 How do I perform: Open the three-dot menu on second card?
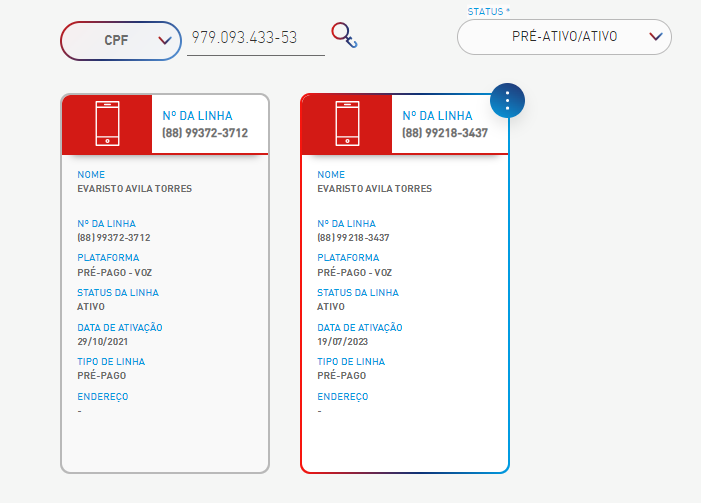pos(507,101)
